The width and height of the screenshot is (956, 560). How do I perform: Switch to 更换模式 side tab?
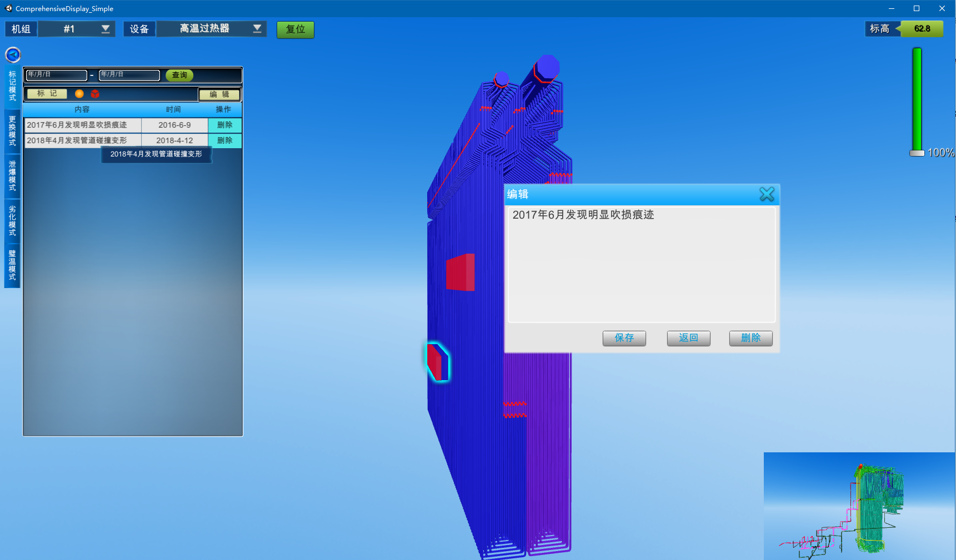[x=12, y=131]
